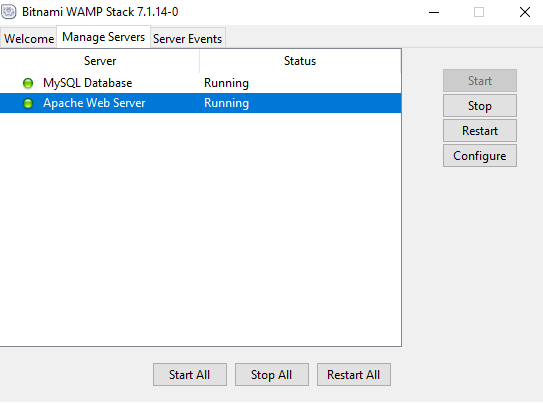Open the Server Events tab

click(x=187, y=38)
